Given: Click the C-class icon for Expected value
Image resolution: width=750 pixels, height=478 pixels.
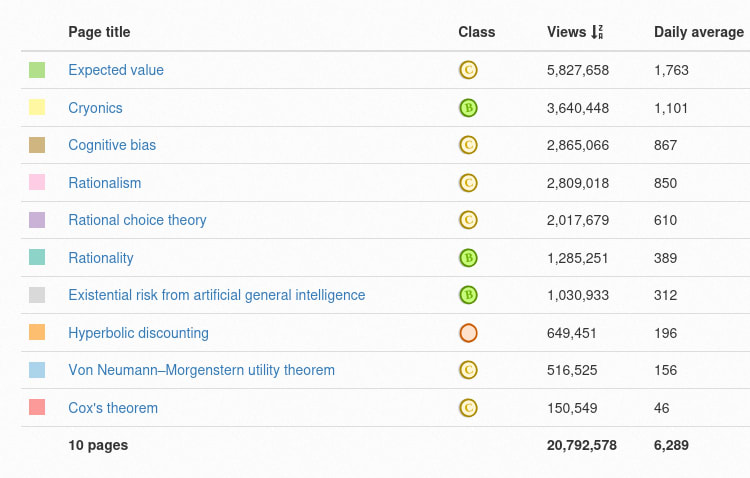Looking at the screenshot, I should tap(467, 70).
